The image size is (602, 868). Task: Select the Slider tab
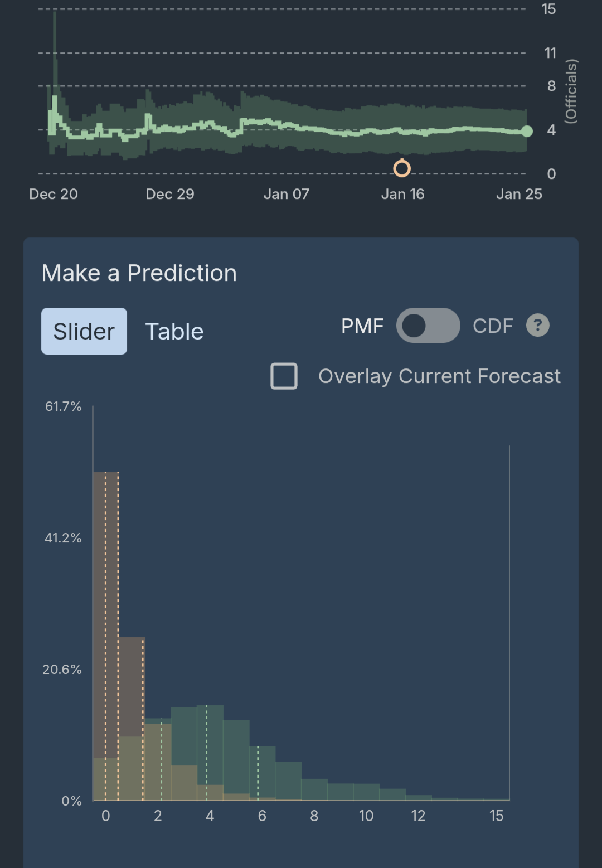(84, 331)
